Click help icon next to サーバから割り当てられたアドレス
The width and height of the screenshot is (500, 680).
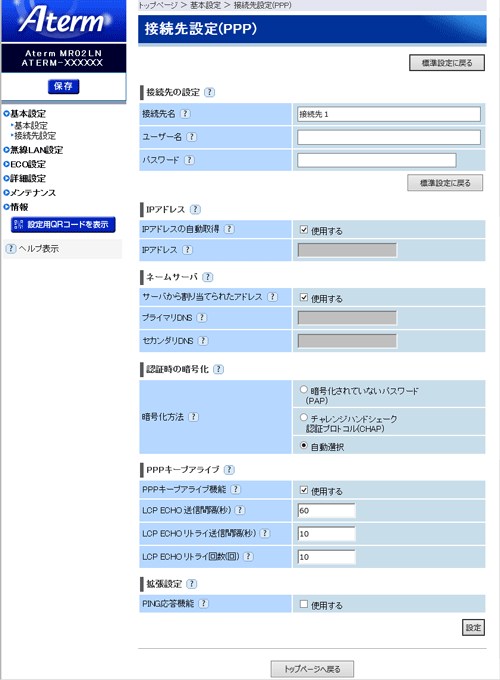click(272, 297)
